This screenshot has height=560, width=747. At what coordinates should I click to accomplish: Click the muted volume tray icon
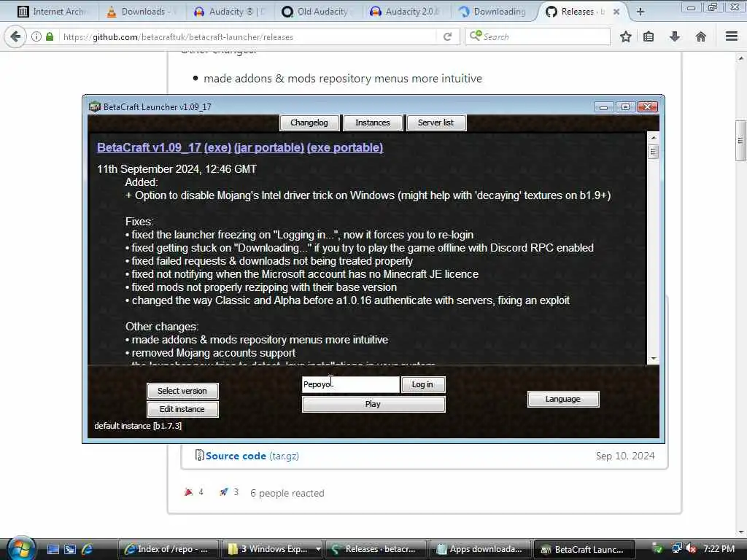[x=691, y=548]
